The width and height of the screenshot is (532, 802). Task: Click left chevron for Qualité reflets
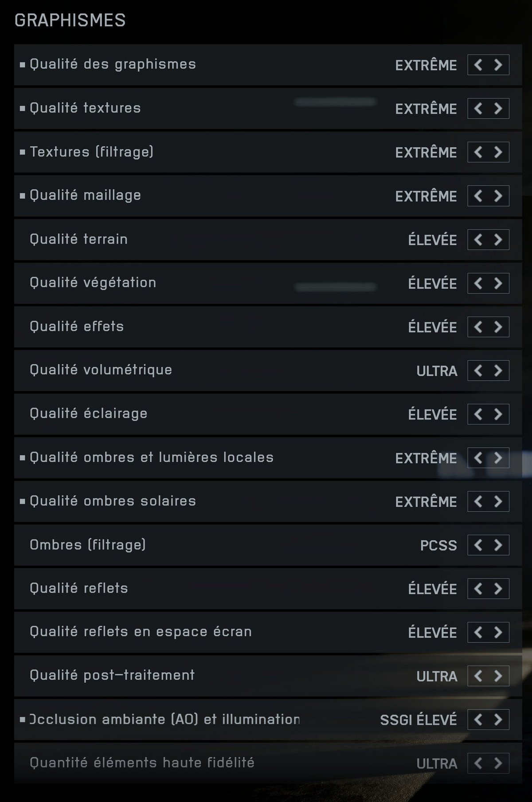[478, 589]
